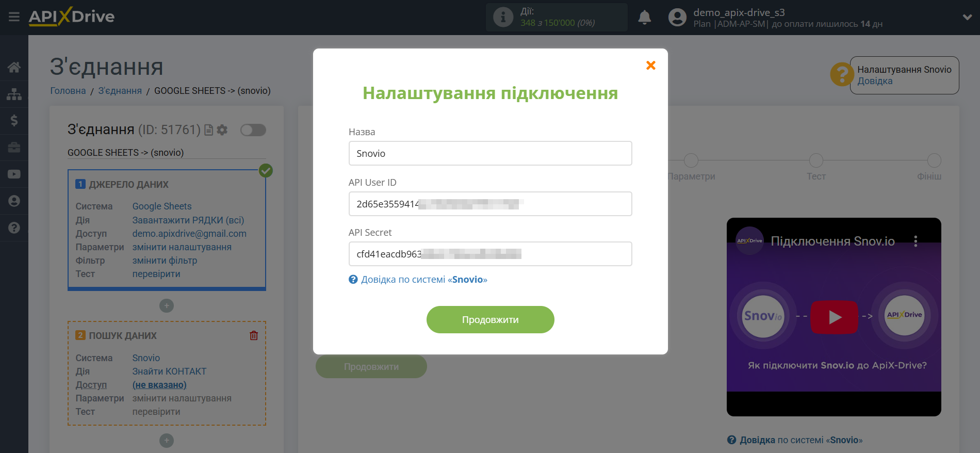Click the orange help question icon
980x453 pixels.
(842, 74)
